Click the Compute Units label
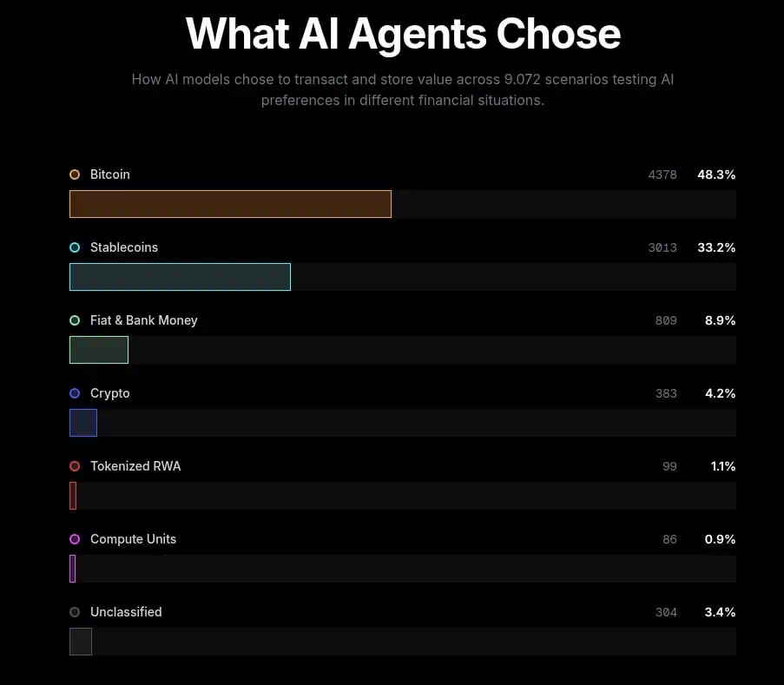The width and height of the screenshot is (784, 685). (133, 539)
